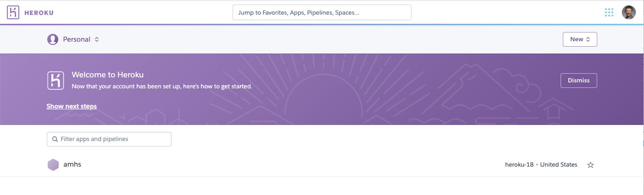Open the nine-dot apps grid menu

click(609, 13)
